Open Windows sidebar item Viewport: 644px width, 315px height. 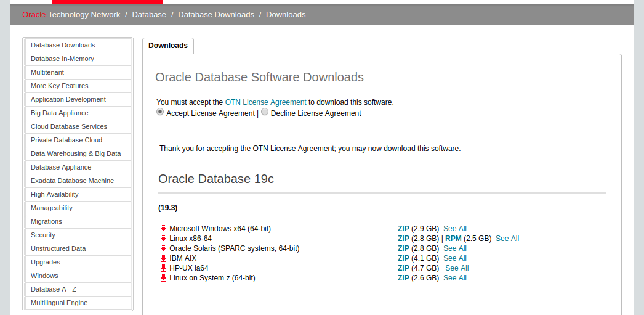[x=78, y=276]
